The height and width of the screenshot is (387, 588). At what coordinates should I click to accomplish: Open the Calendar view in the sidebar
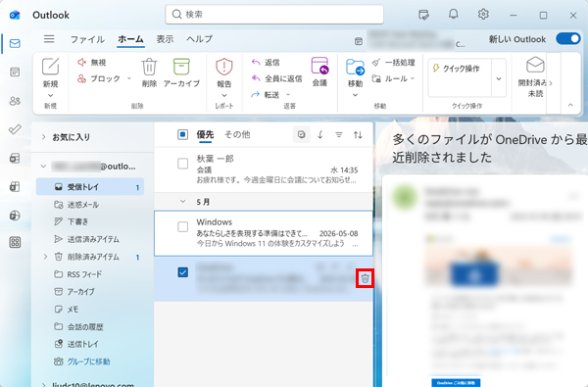[15, 72]
